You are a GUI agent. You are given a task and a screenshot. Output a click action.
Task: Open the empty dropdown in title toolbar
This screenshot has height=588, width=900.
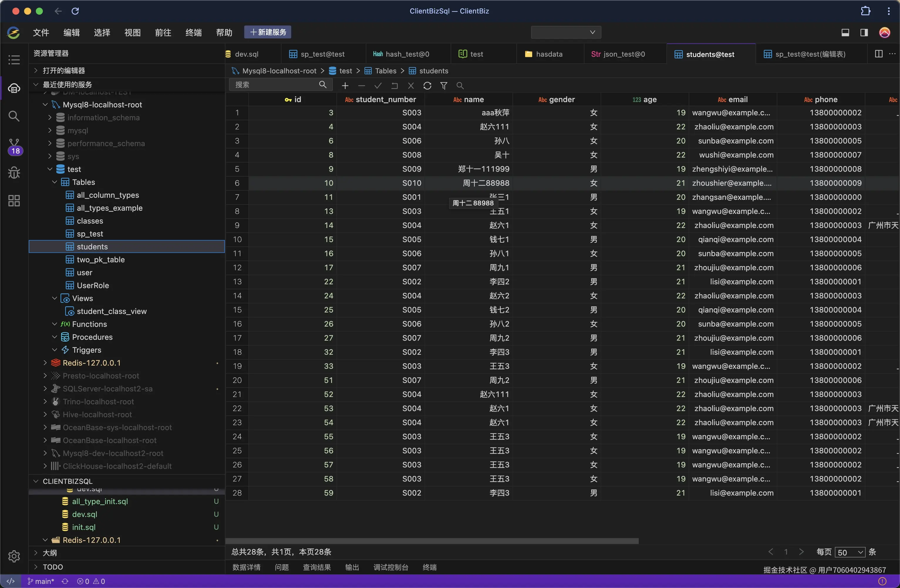click(566, 33)
